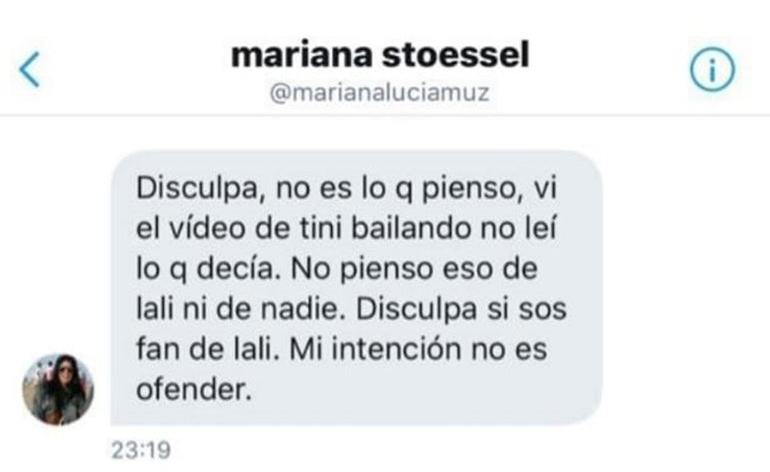Click the word 'bailando' in the message
This screenshot has height=472, width=770.
pos(412,229)
